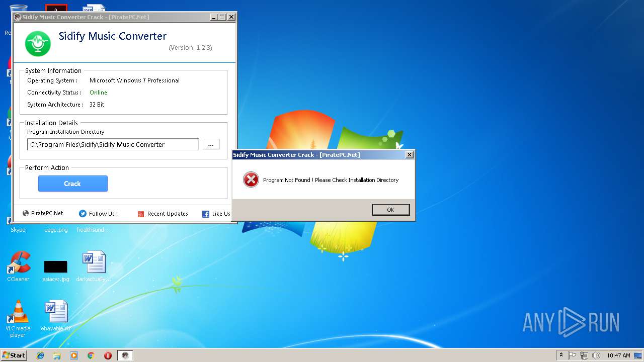Click the "Program Not Found !" error message
This screenshot has height=362, width=644.
pyautogui.click(x=331, y=180)
